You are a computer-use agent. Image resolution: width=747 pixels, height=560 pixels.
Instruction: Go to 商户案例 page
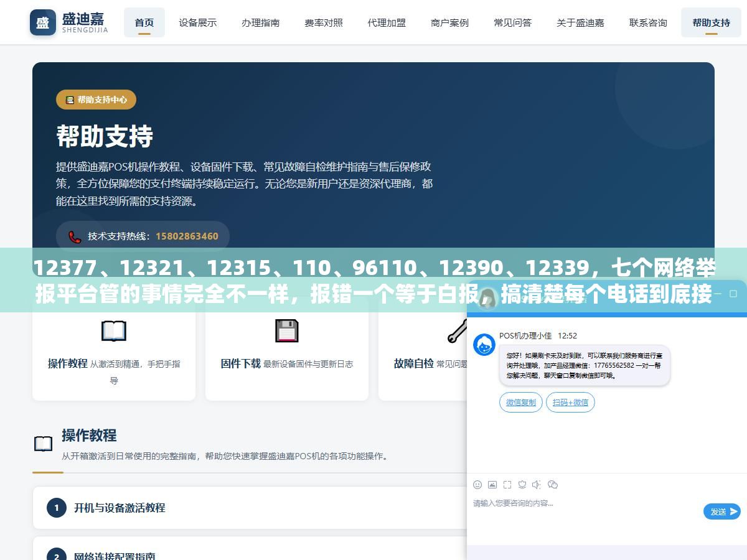[449, 22]
